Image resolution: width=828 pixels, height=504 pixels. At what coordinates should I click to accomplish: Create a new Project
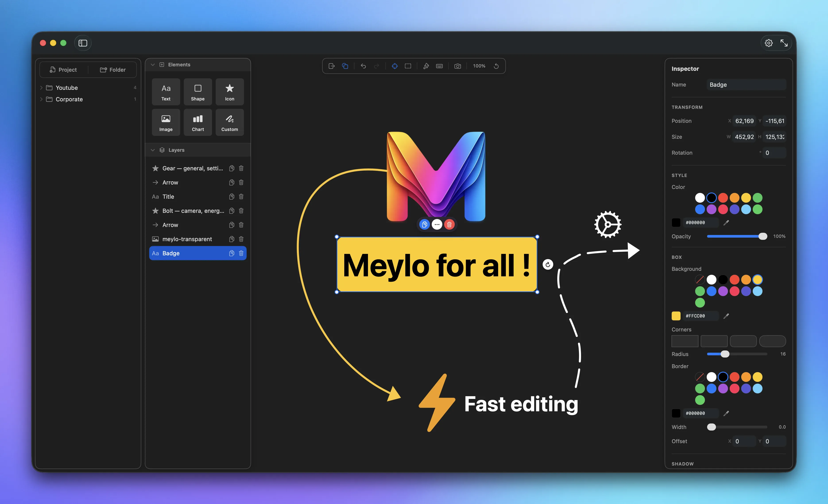[x=63, y=69]
